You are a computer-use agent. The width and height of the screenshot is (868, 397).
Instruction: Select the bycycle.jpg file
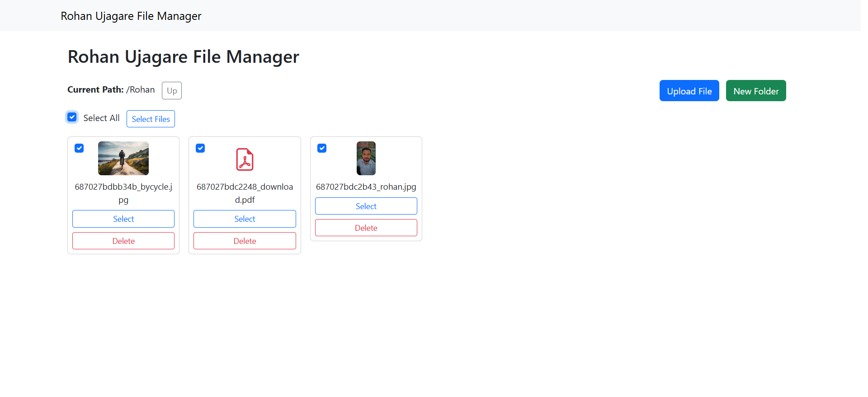tap(123, 219)
